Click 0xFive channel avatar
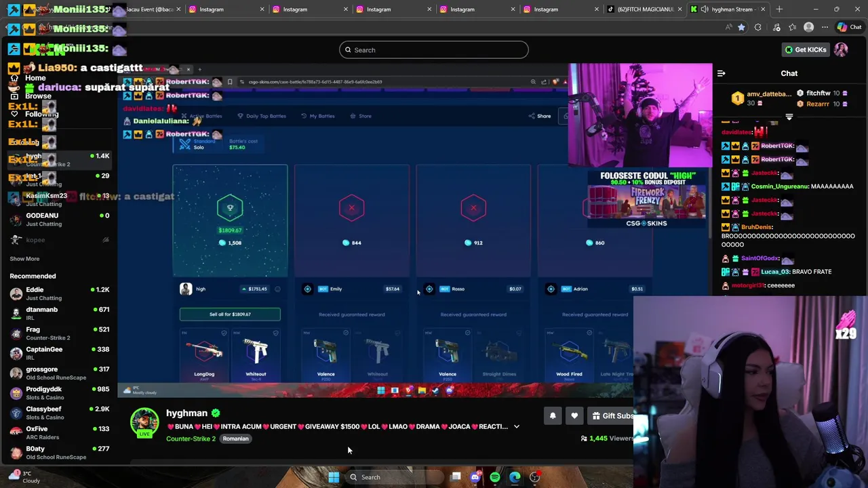 16,432
